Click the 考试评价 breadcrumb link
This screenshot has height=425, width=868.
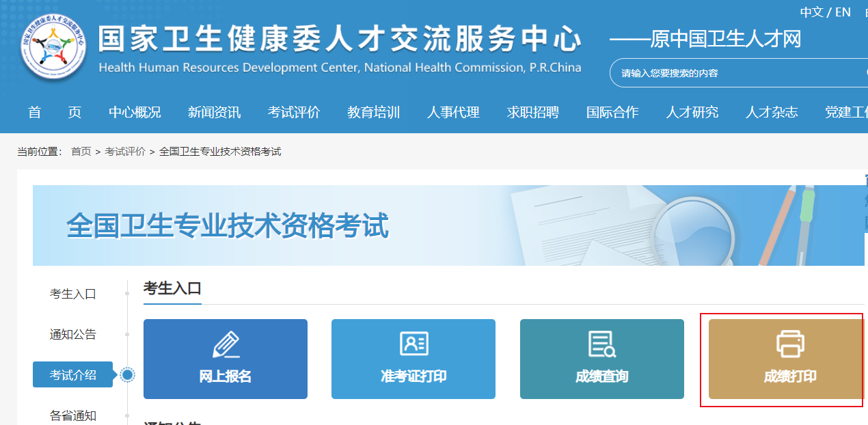click(x=124, y=152)
